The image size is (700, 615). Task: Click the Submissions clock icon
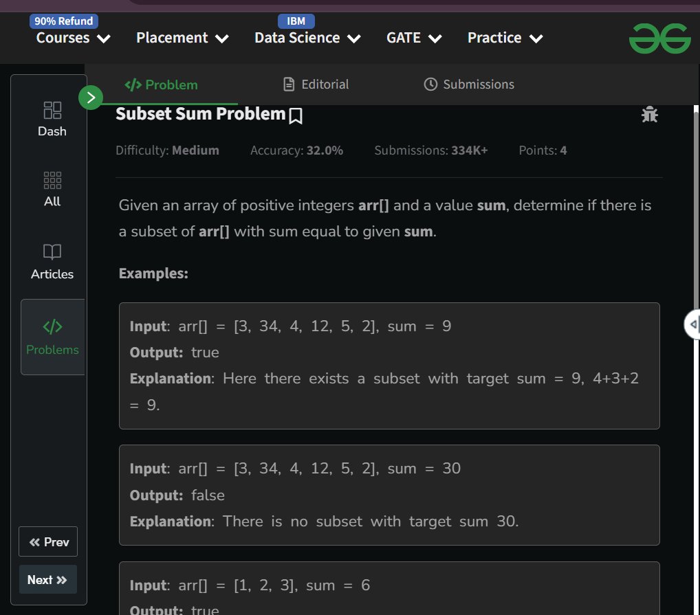(x=430, y=85)
